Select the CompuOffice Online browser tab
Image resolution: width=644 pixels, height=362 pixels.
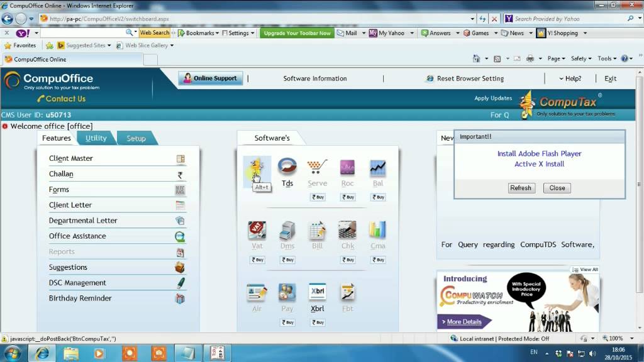[x=73, y=60]
